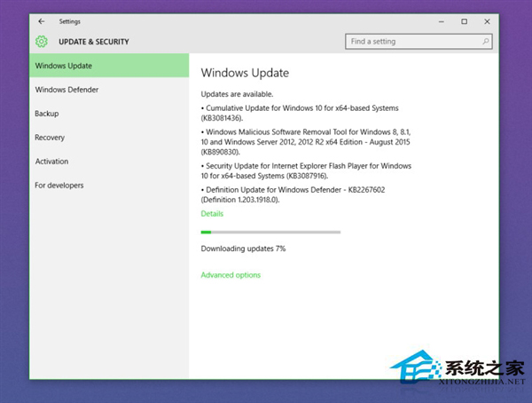Close the Settings window
532x403 pixels.
point(487,21)
